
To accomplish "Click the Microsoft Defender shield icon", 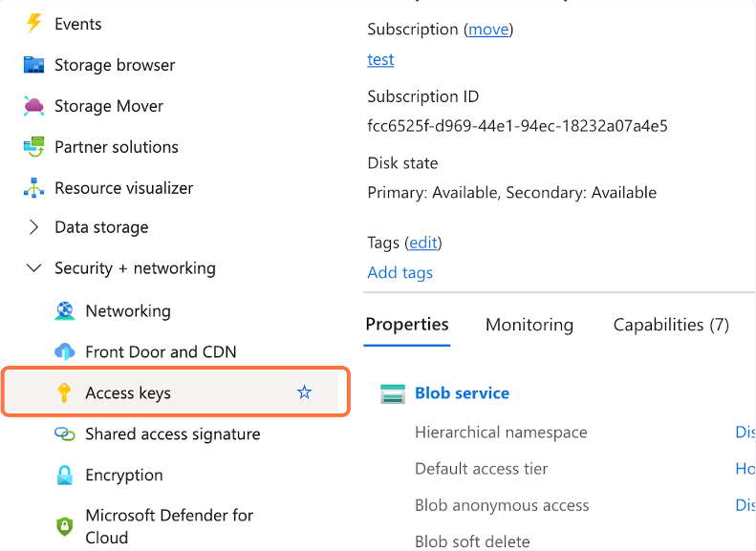I will [x=65, y=525].
